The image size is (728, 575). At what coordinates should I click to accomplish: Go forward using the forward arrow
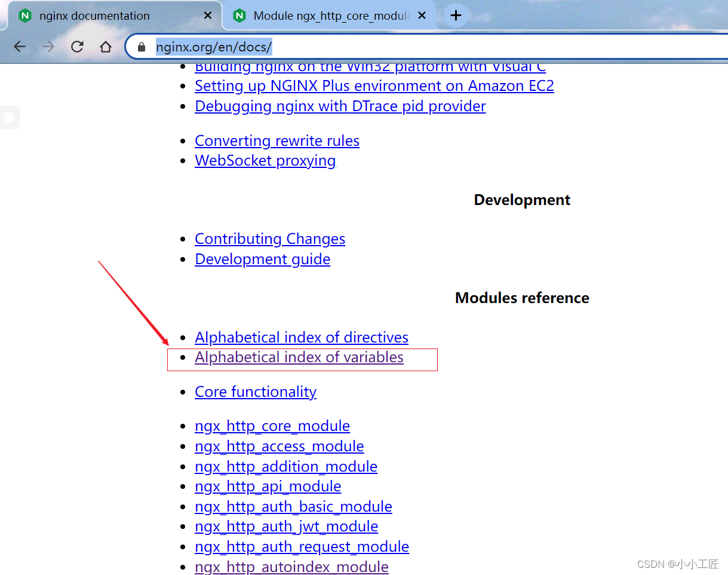(48, 47)
